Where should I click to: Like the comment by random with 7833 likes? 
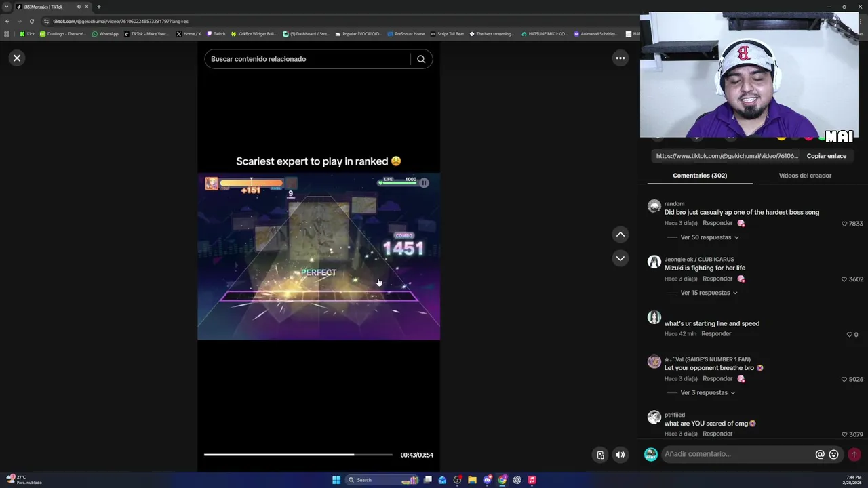click(x=844, y=224)
